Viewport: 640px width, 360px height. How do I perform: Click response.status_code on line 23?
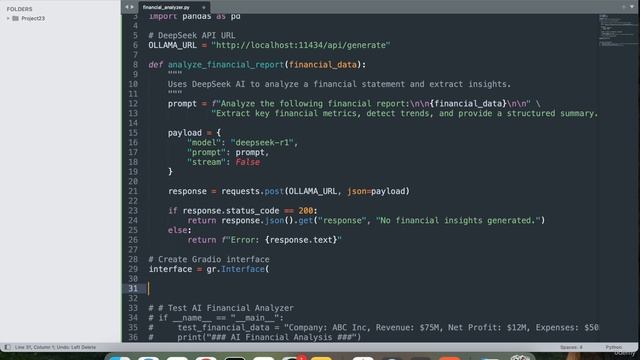pyautogui.click(x=231, y=211)
